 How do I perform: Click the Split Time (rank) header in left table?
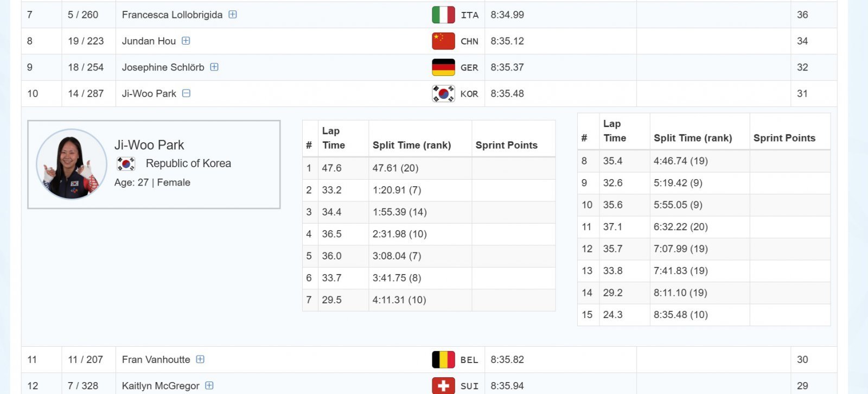click(412, 145)
